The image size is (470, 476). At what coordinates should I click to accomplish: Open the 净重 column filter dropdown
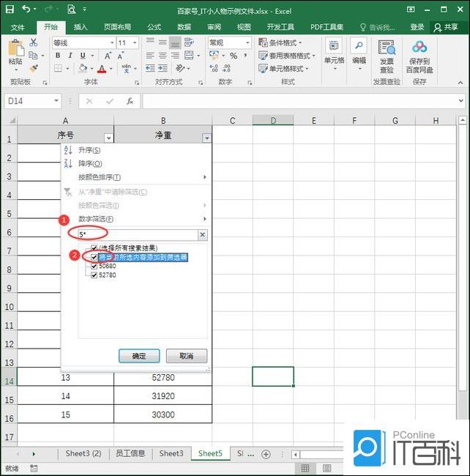coord(206,138)
